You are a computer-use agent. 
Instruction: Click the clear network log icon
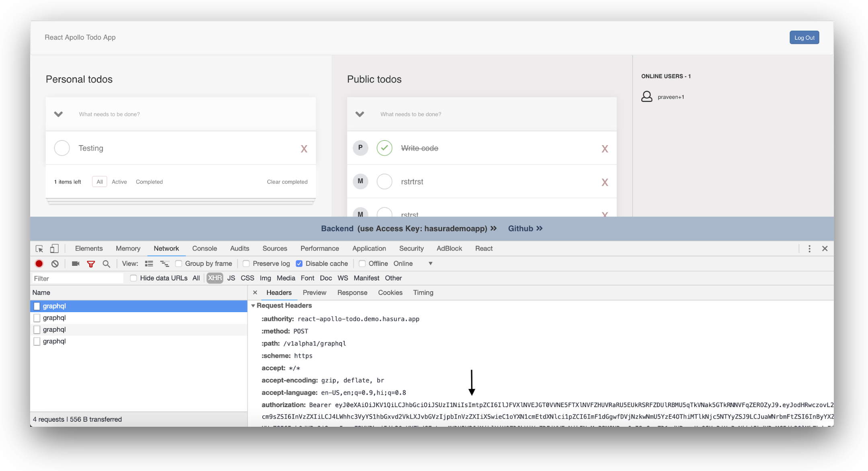(x=55, y=263)
